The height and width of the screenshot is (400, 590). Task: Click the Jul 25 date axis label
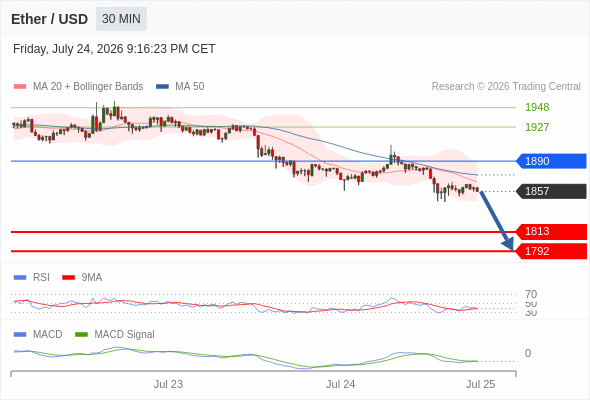pyautogui.click(x=481, y=384)
